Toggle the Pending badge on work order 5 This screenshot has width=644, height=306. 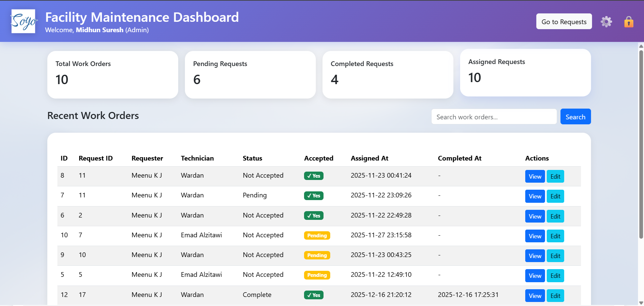coord(316,275)
